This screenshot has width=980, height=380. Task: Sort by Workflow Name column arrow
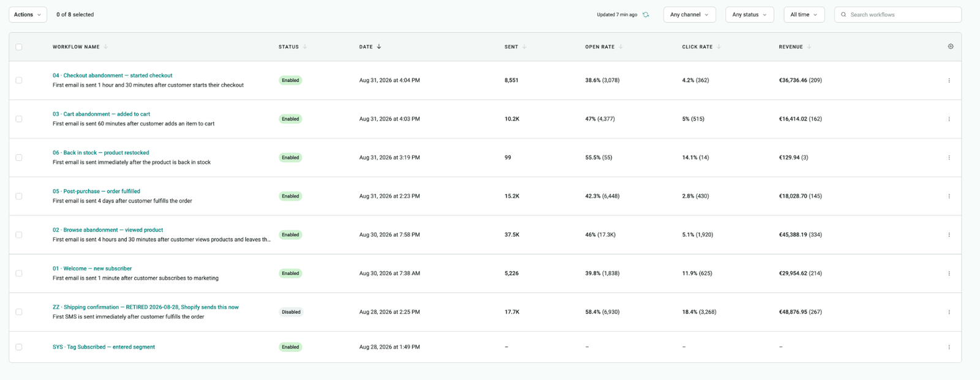pyautogui.click(x=106, y=47)
